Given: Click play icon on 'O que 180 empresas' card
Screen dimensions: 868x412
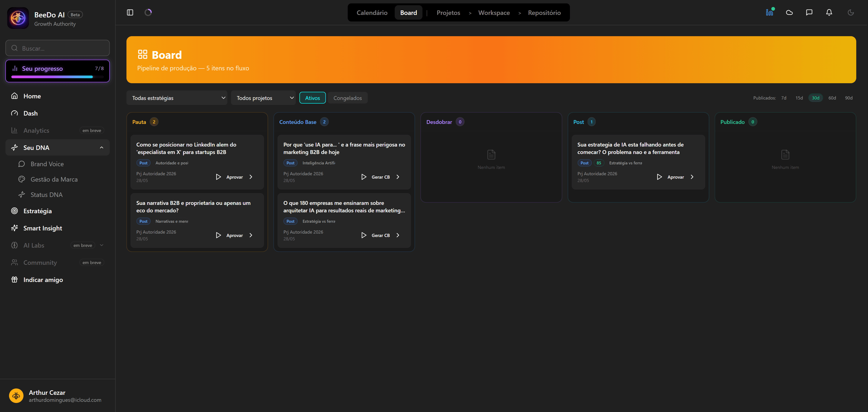Looking at the screenshot, I should pyautogui.click(x=364, y=235).
